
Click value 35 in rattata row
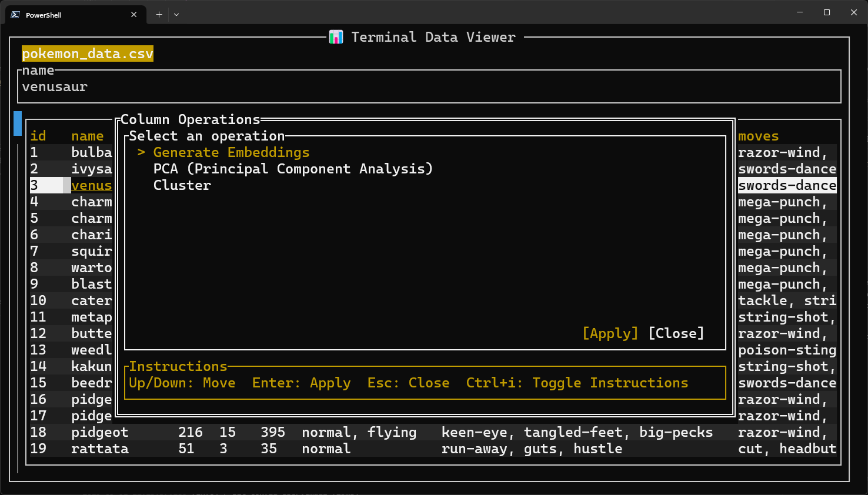point(269,449)
